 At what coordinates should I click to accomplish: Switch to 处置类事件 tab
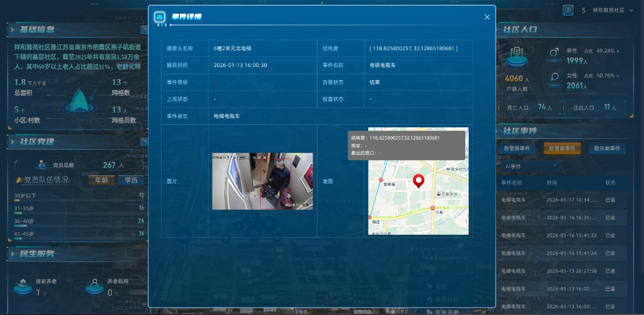(x=562, y=148)
